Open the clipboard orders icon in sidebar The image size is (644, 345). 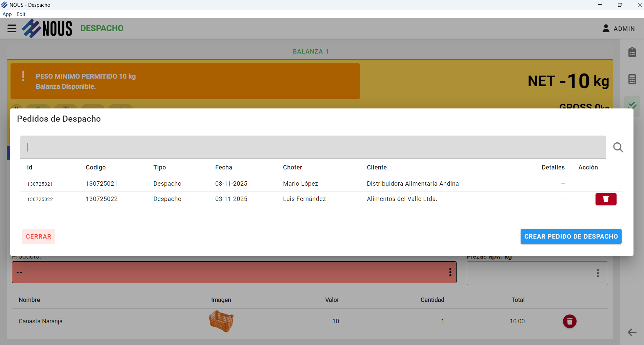632,52
